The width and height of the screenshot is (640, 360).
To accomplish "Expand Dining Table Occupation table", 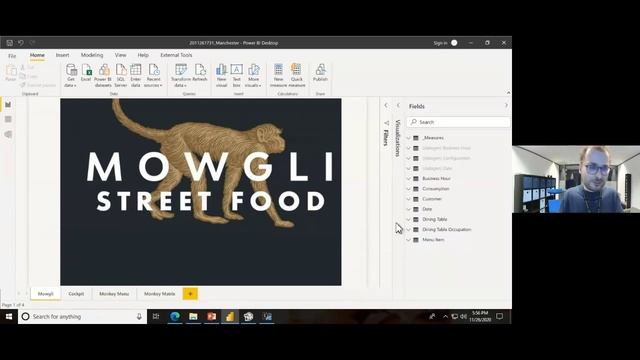I will 409,230.
